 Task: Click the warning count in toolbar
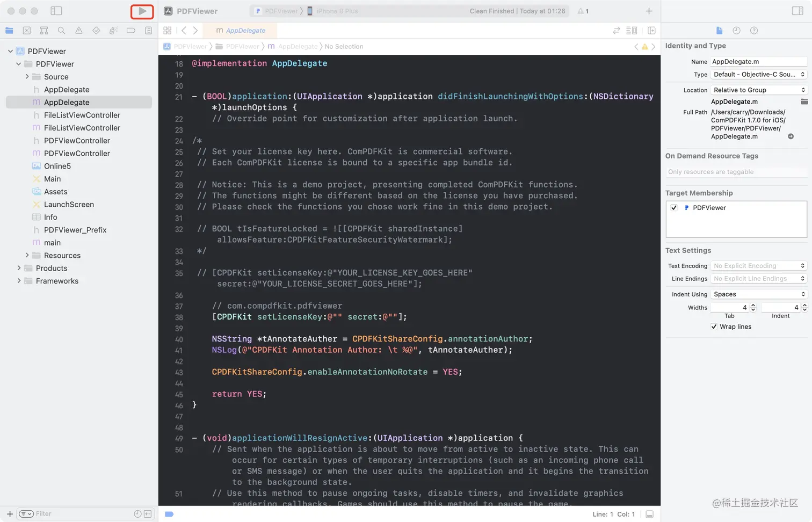[x=583, y=11]
